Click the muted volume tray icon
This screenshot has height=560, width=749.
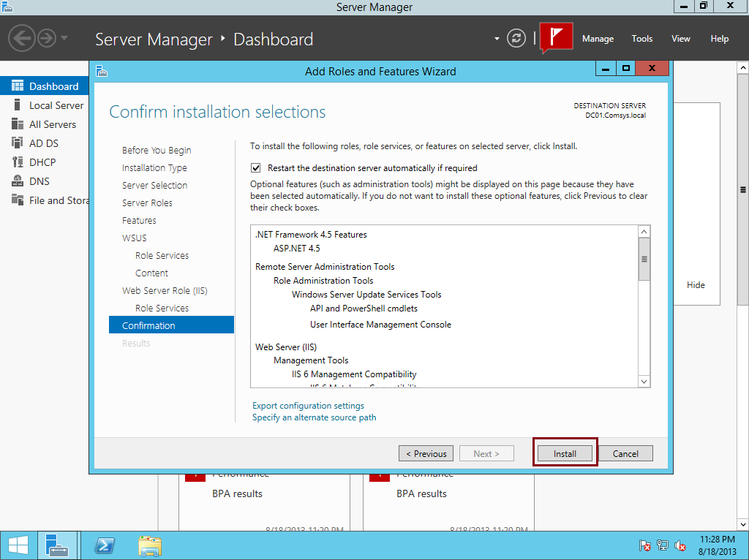(x=680, y=545)
